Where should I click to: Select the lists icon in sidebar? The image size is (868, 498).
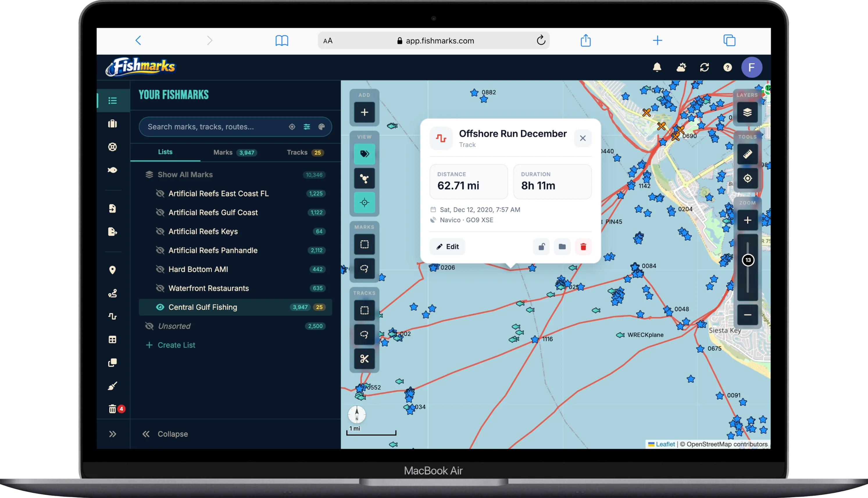point(112,101)
